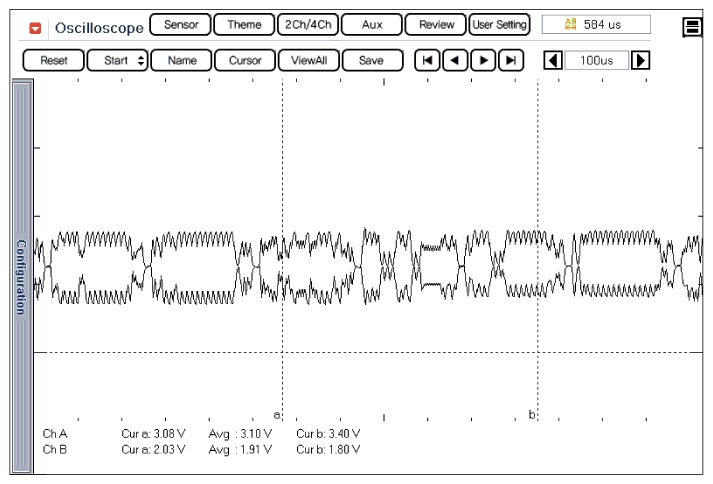Step back to previous waveform frame
713x484 pixels.
click(456, 60)
